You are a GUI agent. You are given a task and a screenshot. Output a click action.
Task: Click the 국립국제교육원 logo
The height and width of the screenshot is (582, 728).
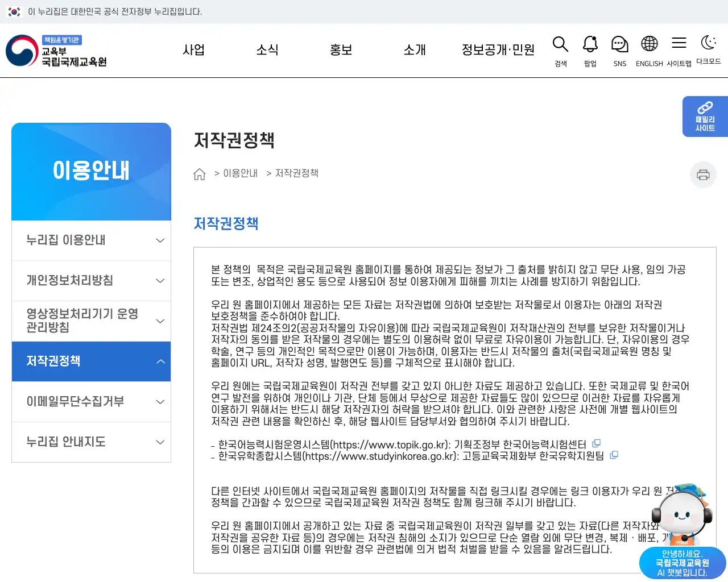[57, 51]
